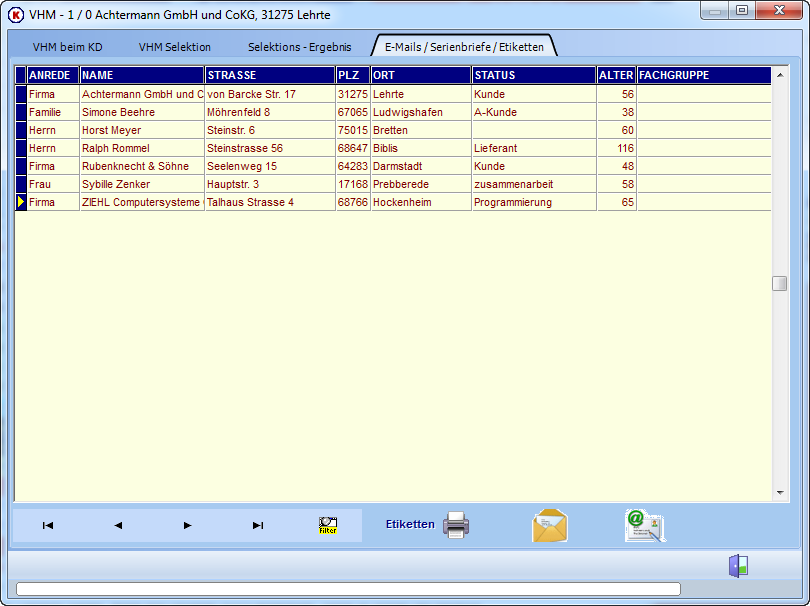Select the cell 'Ralph Rommel'
Image resolution: width=810 pixels, height=606 pixels.
coord(143,148)
